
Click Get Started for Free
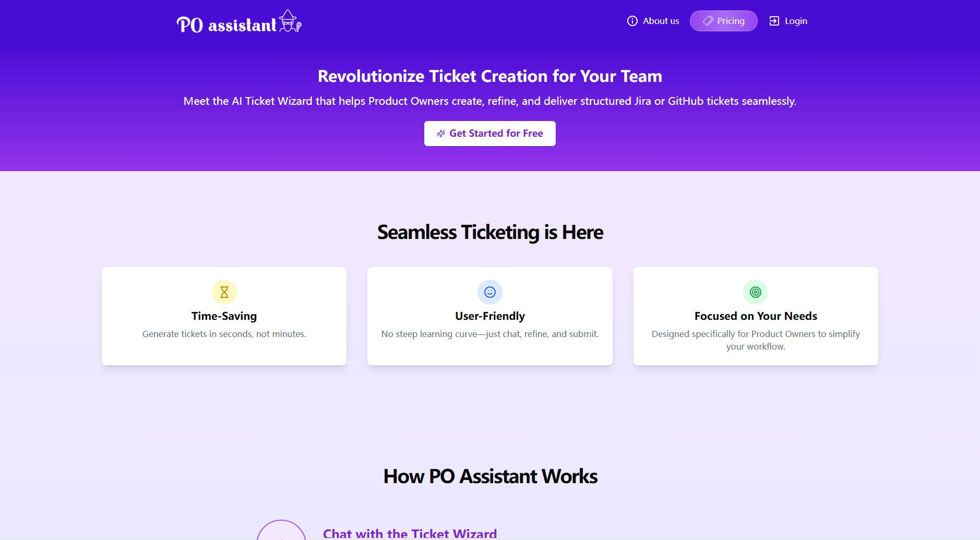click(x=489, y=133)
